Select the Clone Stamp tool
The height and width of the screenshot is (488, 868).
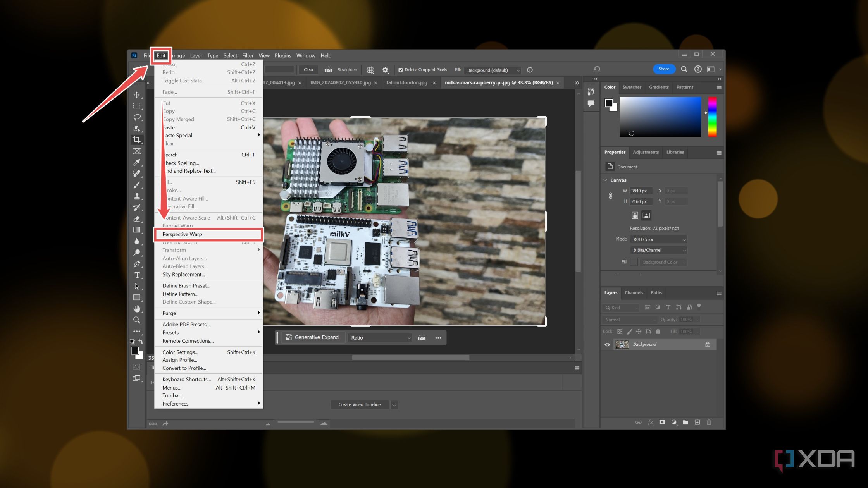(x=137, y=196)
